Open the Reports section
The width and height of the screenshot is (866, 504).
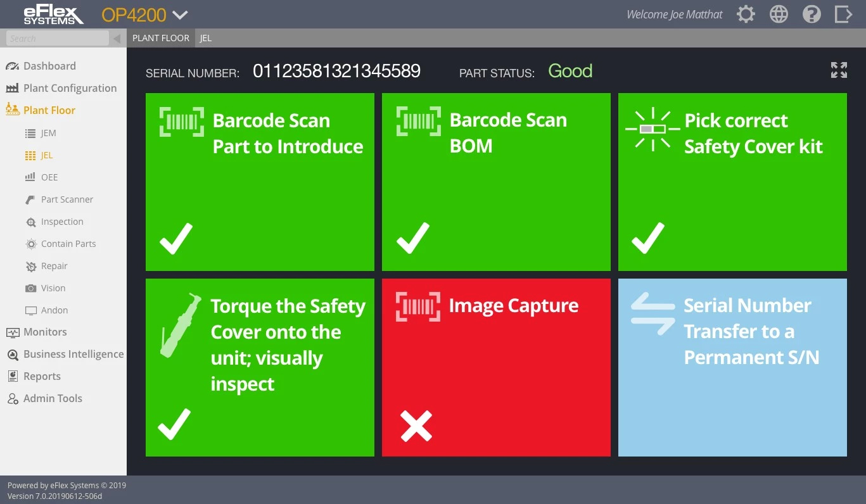click(x=42, y=376)
